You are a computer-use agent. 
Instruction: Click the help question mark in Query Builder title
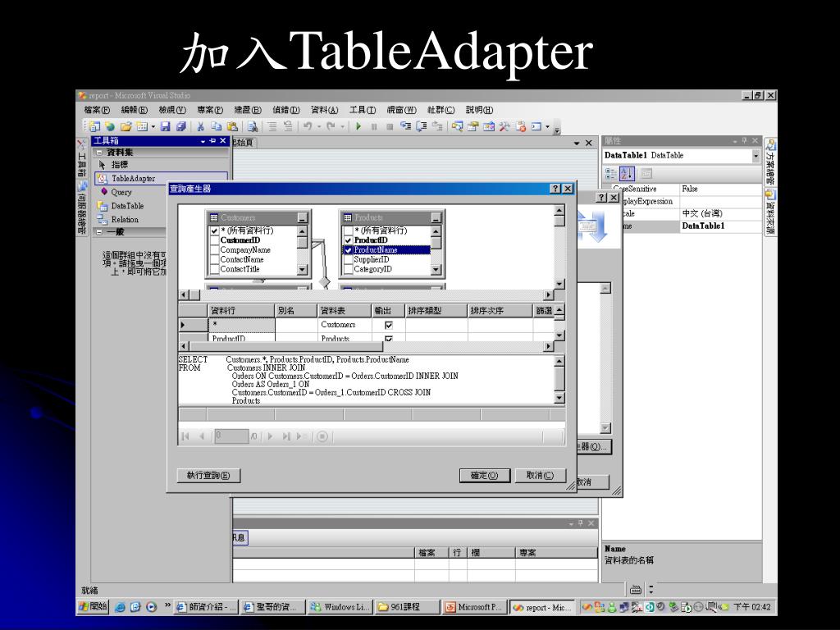[x=555, y=189]
